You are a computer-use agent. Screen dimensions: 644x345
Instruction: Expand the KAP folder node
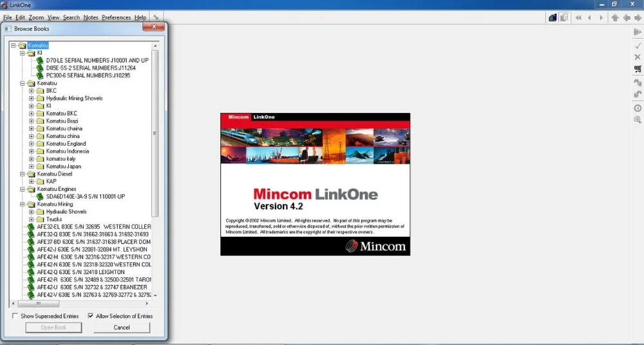coord(31,181)
